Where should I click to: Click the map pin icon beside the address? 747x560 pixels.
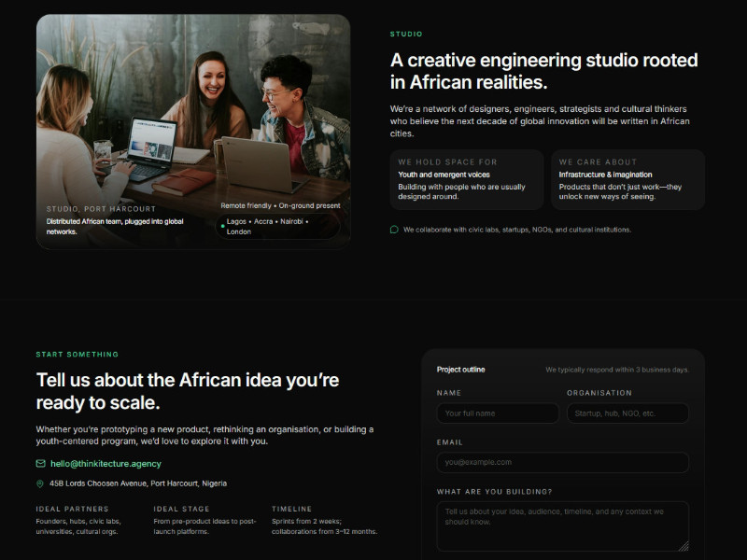click(40, 483)
